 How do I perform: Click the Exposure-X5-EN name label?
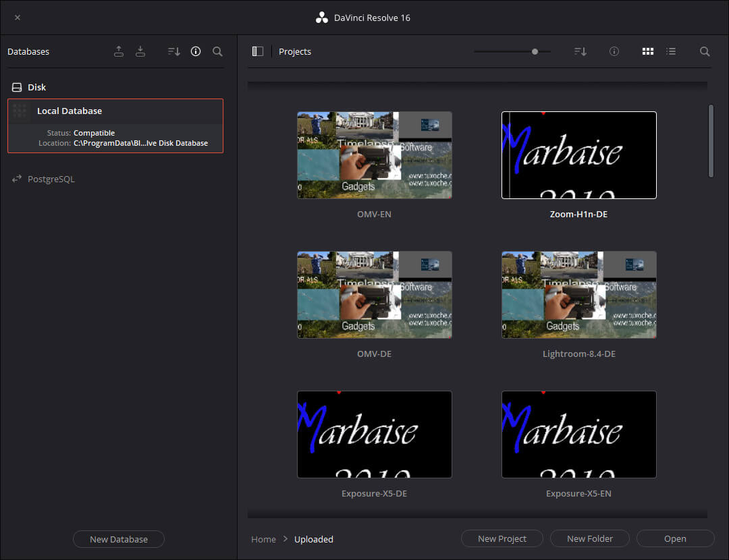(x=579, y=494)
